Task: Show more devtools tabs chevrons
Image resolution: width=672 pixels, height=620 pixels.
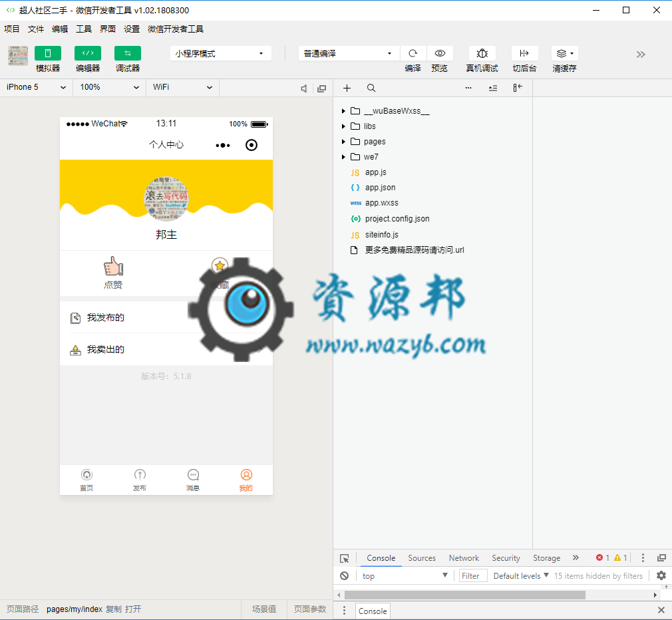Action: pyautogui.click(x=576, y=557)
